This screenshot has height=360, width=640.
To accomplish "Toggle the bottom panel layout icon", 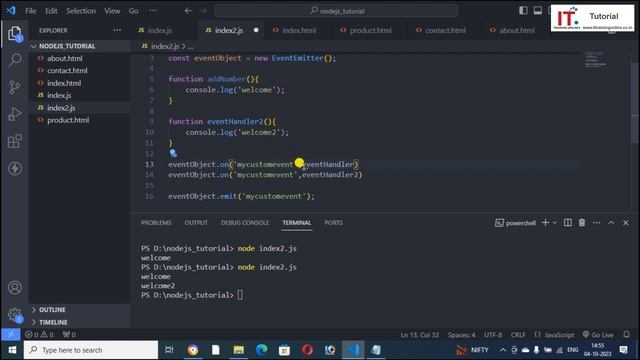I will click(x=538, y=11).
